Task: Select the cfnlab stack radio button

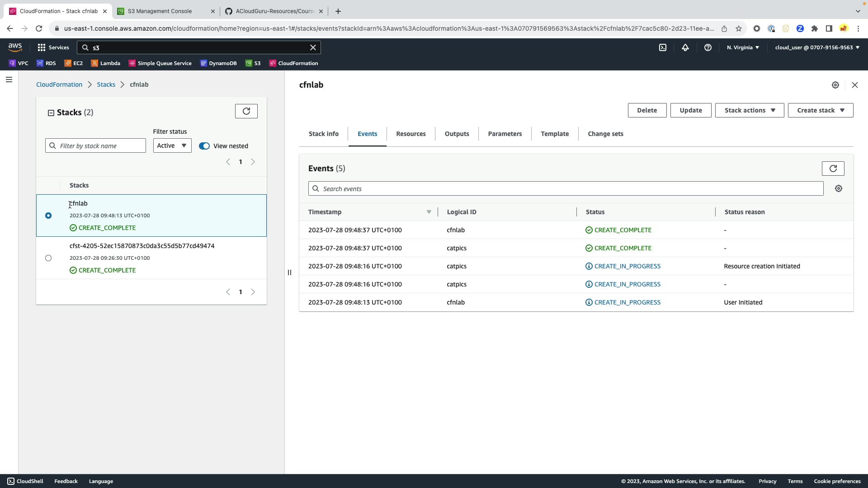Action: click(x=48, y=216)
